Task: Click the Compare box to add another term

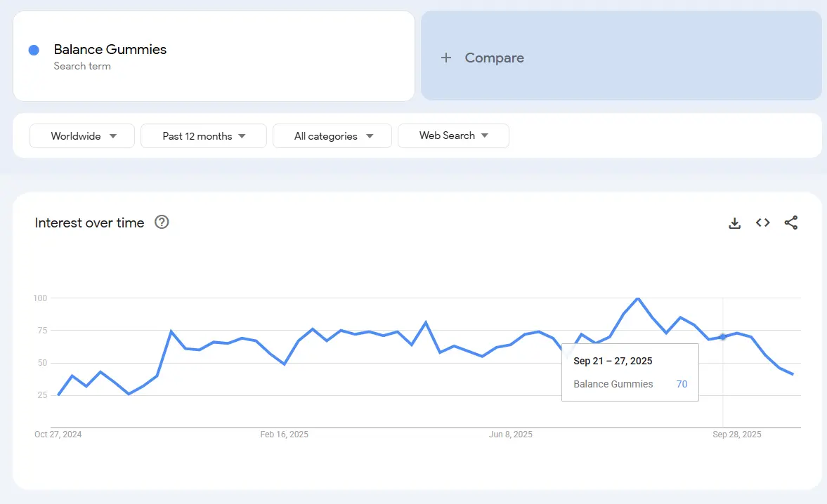Action: point(620,56)
